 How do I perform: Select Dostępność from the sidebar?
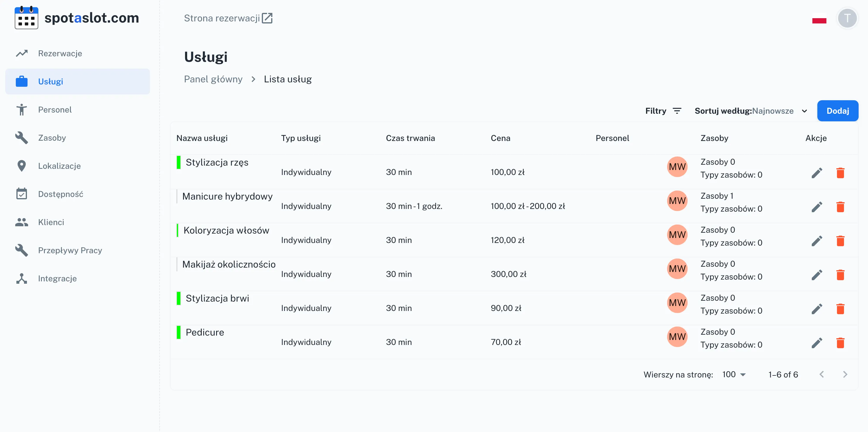tap(60, 194)
